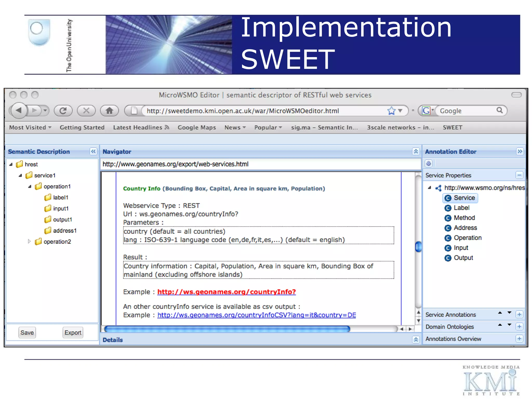Screen dimensions: 532x399
Task: Select the operation2 folder icon
Action: point(38,242)
